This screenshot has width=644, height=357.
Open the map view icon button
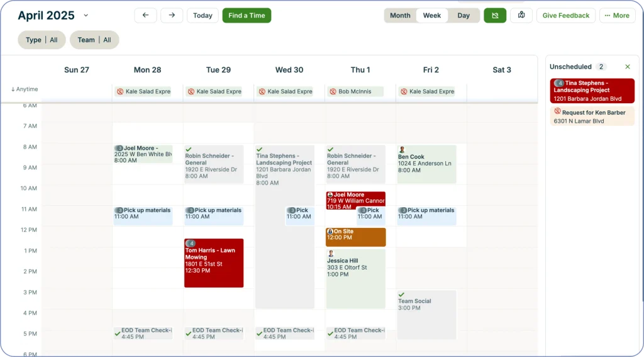[521, 15]
